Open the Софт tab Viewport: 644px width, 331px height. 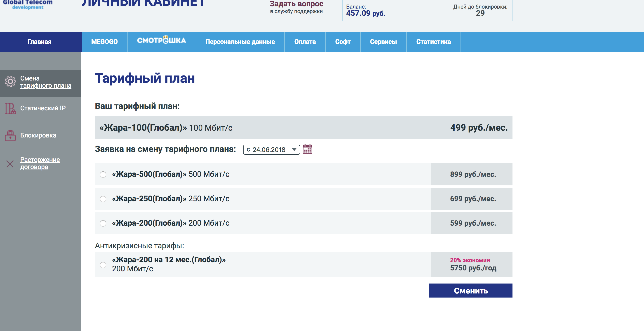pyautogui.click(x=343, y=42)
